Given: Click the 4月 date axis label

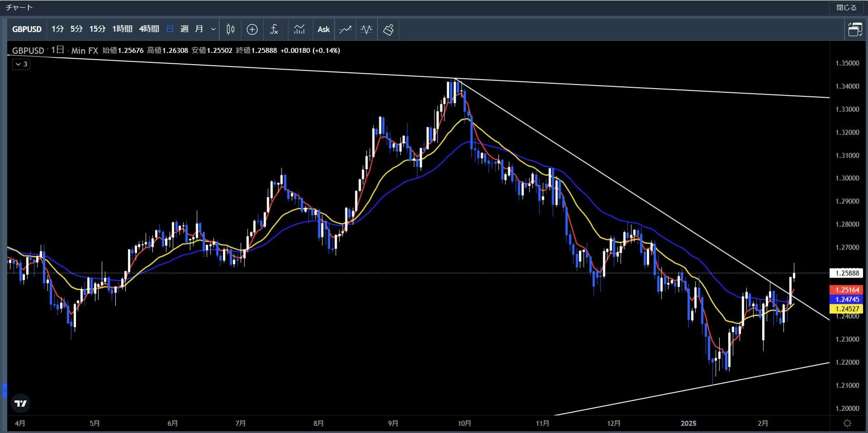Looking at the screenshot, I should tap(20, 423).
